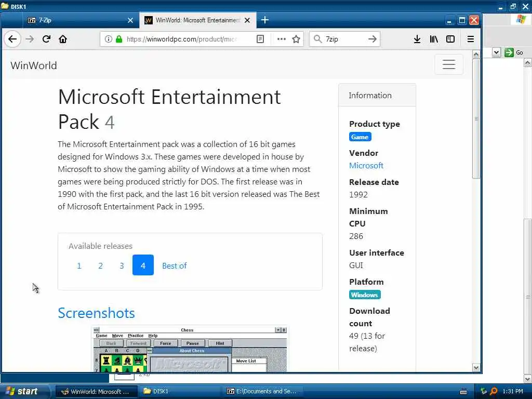The width and height of the screenshot is (532, 399).
Task: Click the URL address field
Action: pyautogui.click(x=181, y=39)
